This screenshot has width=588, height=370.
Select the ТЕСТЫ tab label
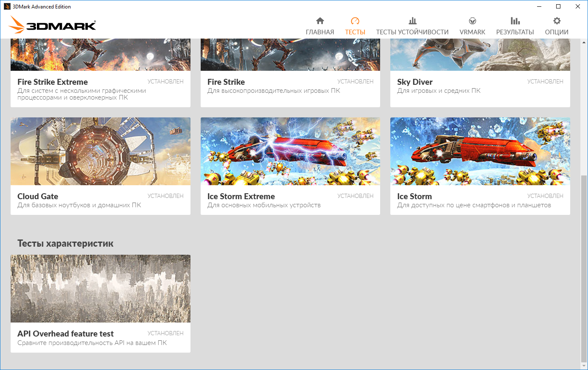pos(355,32)
